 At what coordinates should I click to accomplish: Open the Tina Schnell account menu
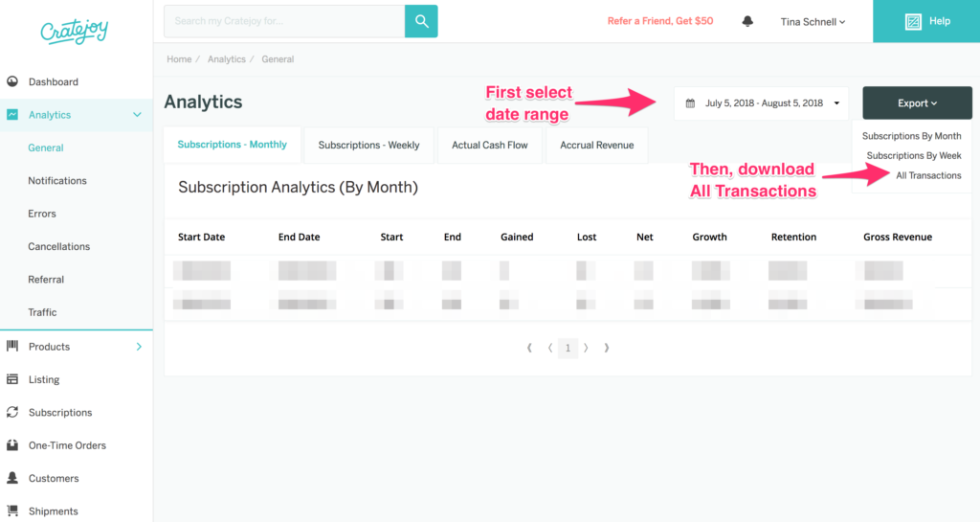[813, 22]
